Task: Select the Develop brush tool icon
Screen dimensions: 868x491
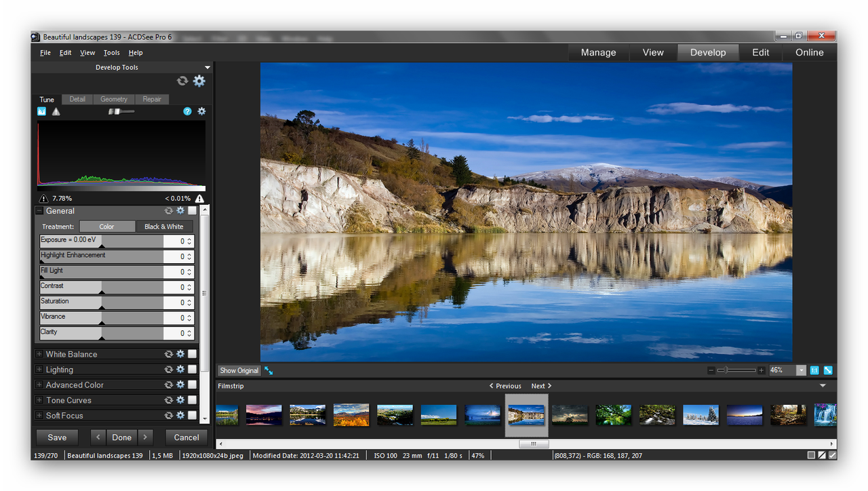Action: 121,111
